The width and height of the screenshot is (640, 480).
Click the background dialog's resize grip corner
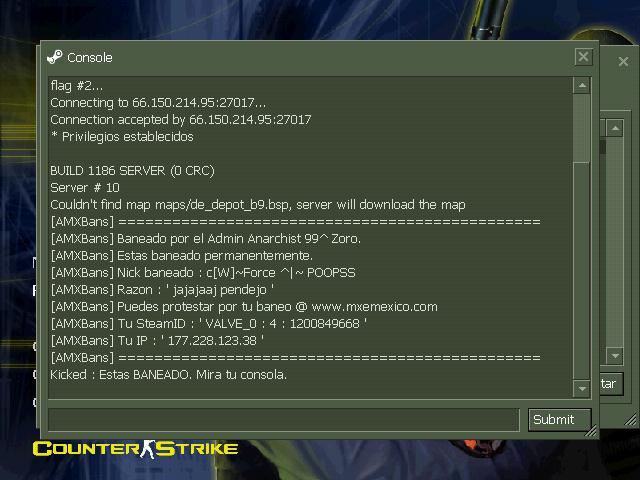coord(631,419)
